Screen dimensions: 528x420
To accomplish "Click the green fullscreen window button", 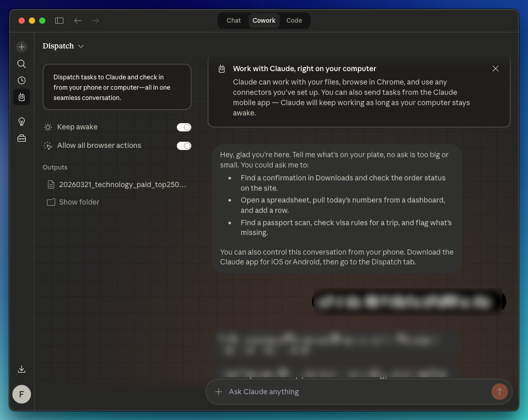I will click(x=42, y=21).
